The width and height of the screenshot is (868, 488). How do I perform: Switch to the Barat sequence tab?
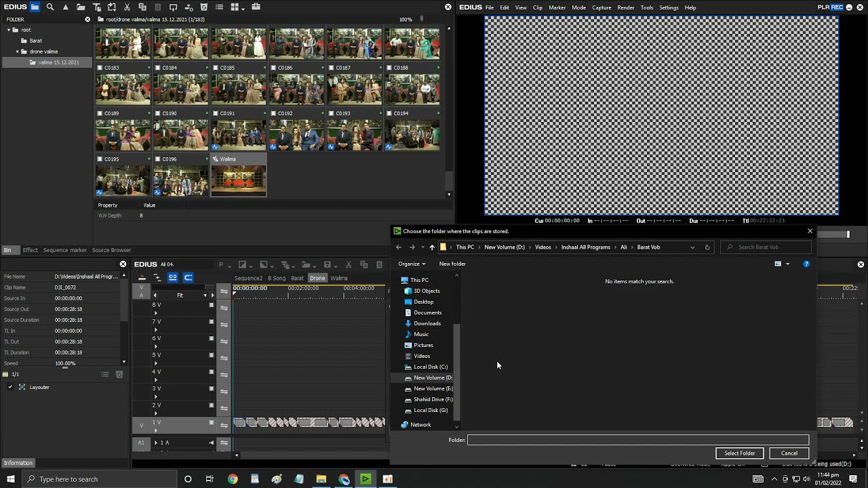(297, 278)
